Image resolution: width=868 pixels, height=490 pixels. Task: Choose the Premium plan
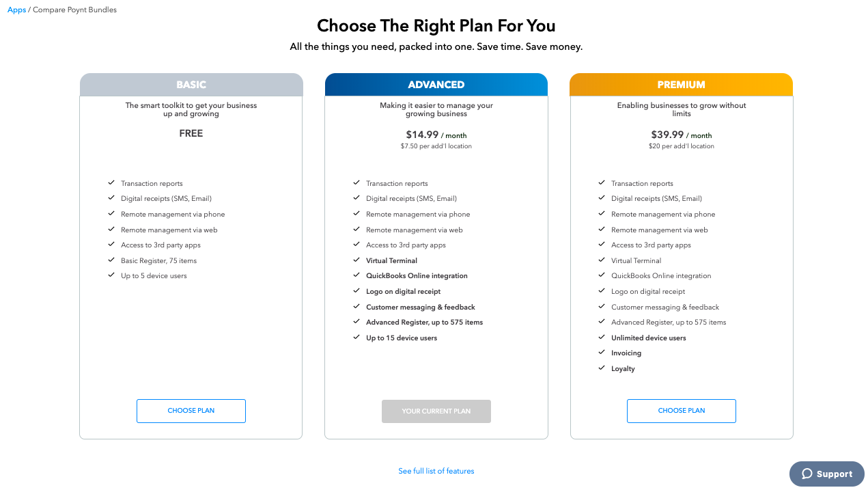point(682,411)
